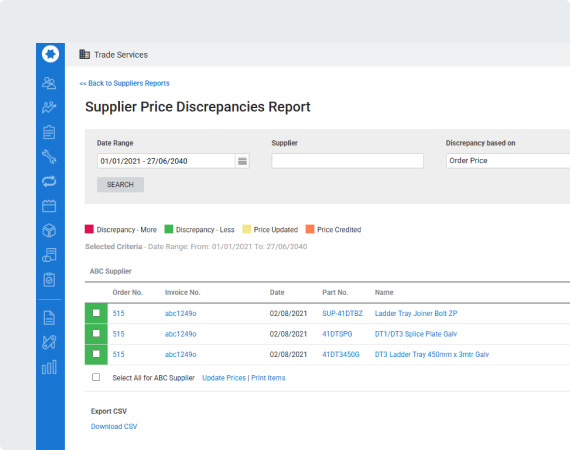This screenshot has width=570, height=450.
Task: Tick checkbox for Ladder Tray Joiner Bolt row
Action: [x=96, y=313]
